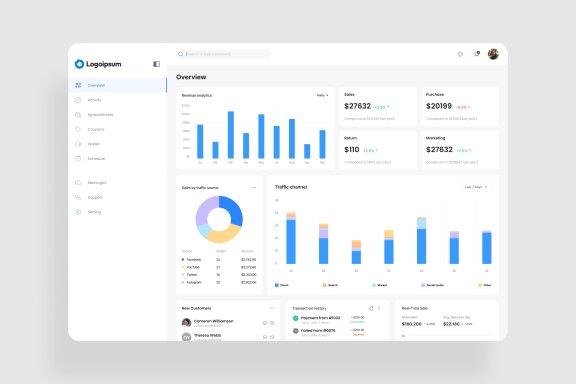
Task: Open the Return $110 card
Action: 378,150
